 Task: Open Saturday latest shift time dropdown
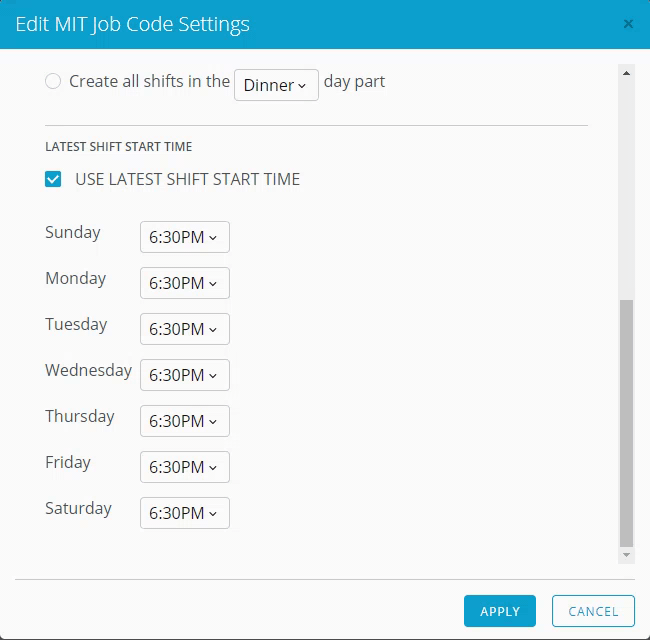[185, 513]
